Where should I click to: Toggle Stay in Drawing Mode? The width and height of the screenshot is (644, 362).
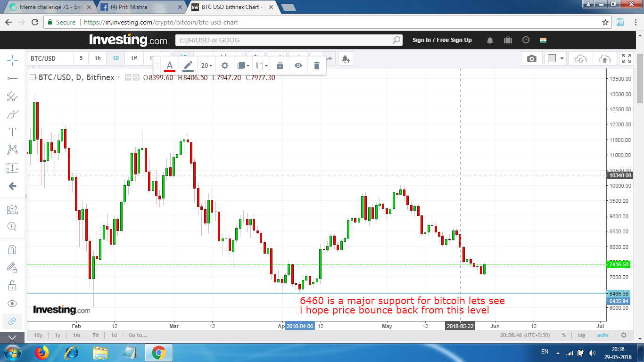coord(12,267)
